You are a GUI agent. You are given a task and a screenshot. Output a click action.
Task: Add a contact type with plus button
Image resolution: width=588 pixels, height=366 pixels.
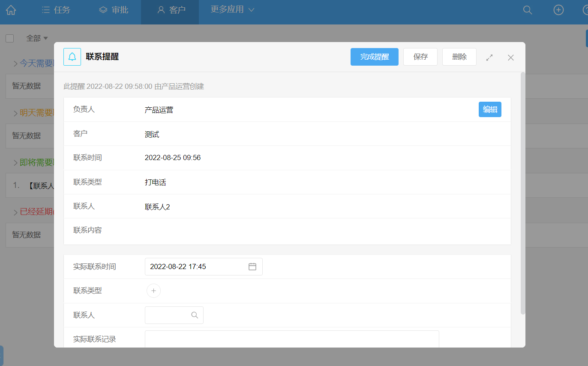tap(153, 291)
